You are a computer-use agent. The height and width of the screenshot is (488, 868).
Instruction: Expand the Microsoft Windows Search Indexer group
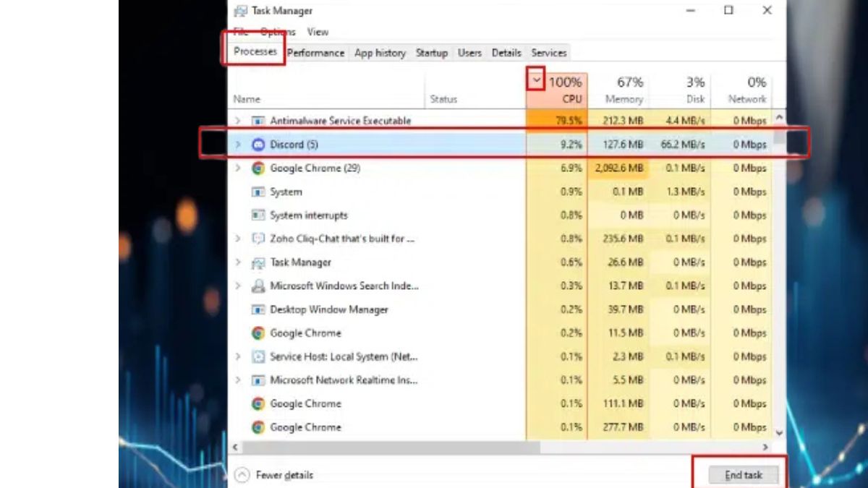238,286
